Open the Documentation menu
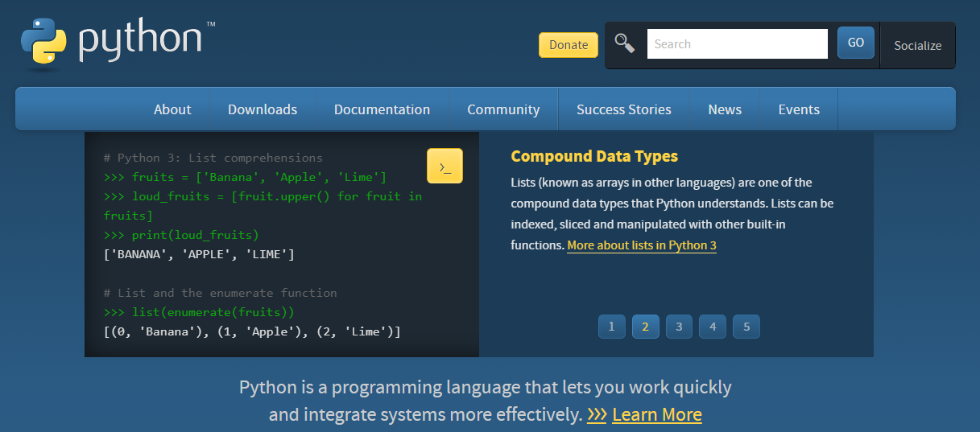This screenshot has width=980, height=432. (382, 109)
